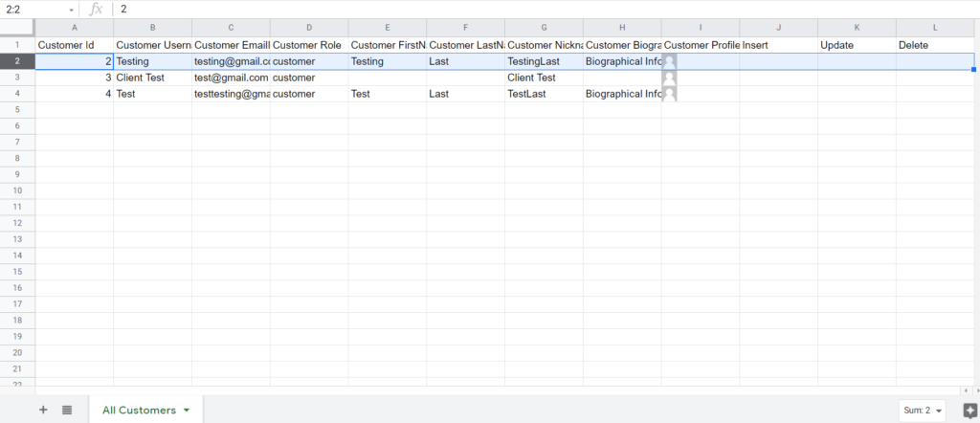The height and width of the screenshot is (423, 980).
Task: Select the testtesting@gma email cell
Action: (232, 94)
